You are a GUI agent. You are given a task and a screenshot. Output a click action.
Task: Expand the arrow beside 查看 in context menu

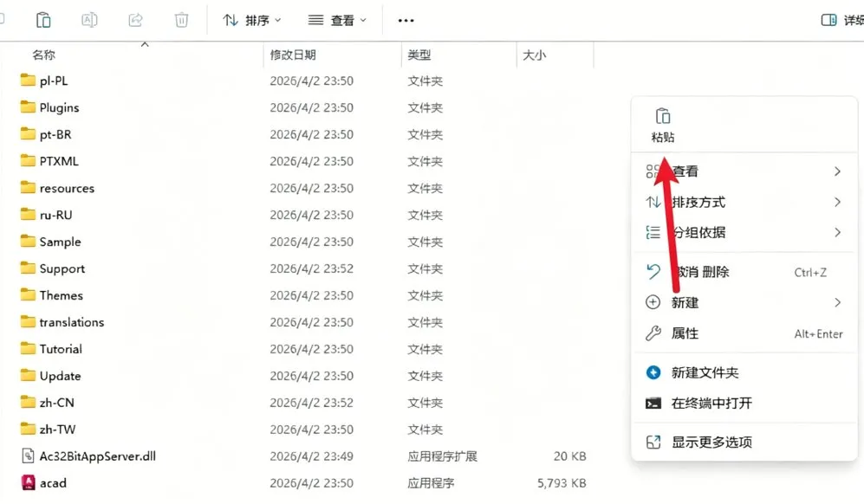tap(837, 171)
